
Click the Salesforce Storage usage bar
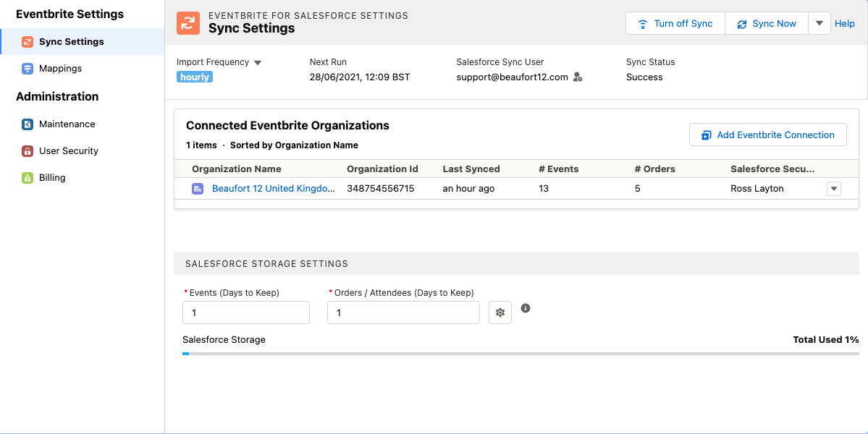pos(521,353)
